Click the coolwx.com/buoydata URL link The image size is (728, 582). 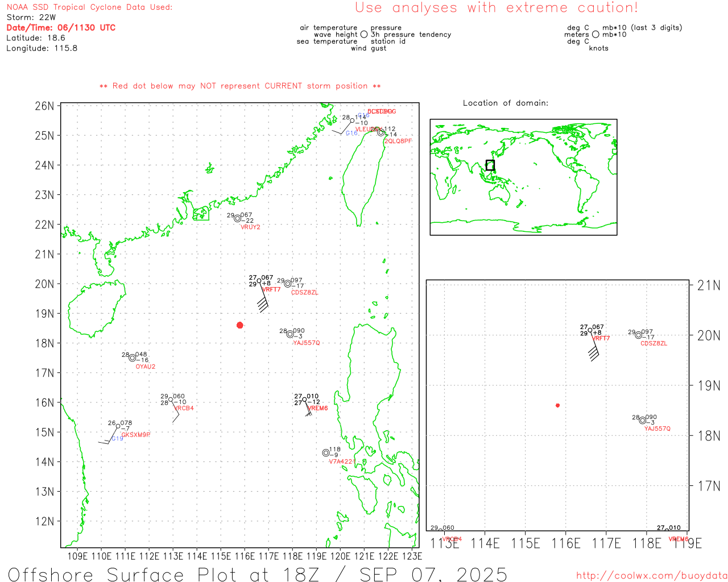click(652, 576)
